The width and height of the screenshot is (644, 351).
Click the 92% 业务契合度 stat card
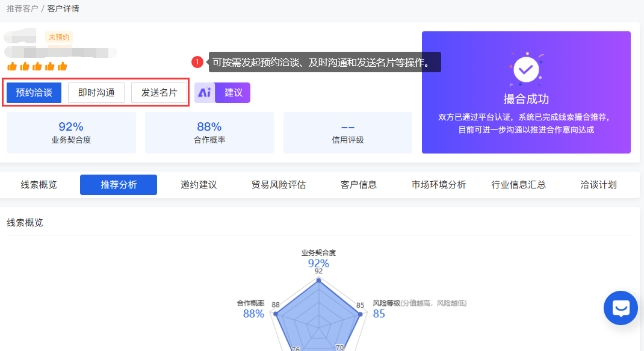[x=71, y=132]
